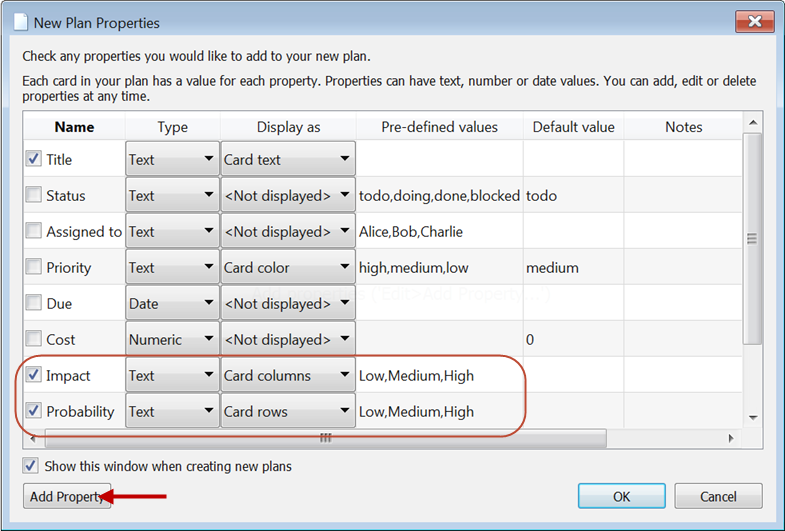Open the Type dropdown for Cost
This screenshot has width=785, height=531.
pos(172,339)
